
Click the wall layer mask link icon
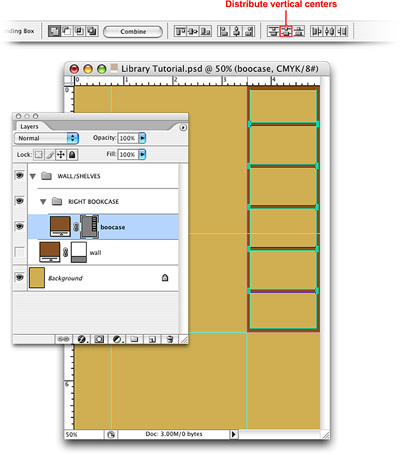65,252
